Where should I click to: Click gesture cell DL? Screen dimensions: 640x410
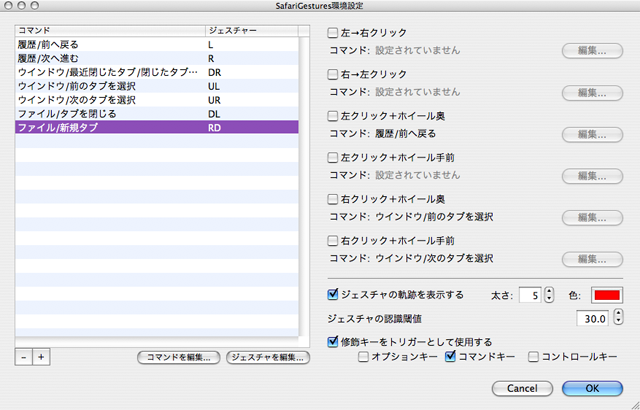[214, 114]
